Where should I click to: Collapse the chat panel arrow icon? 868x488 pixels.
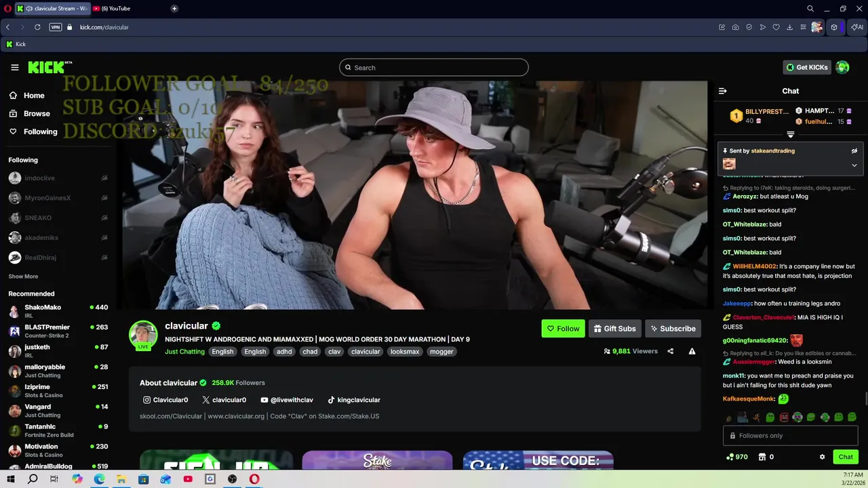(723, 91)
